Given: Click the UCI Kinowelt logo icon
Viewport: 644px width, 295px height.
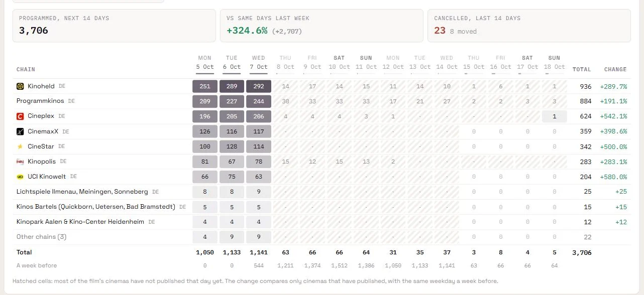Looking at the screenshot, I should click(20, 177).
